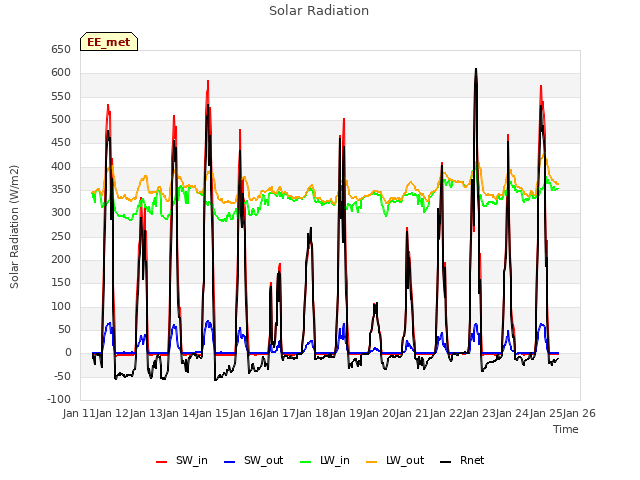This screenshot has width=640, height=480.
Task: Click the 650 y-axis tick label
Action: tap(61, 49)
